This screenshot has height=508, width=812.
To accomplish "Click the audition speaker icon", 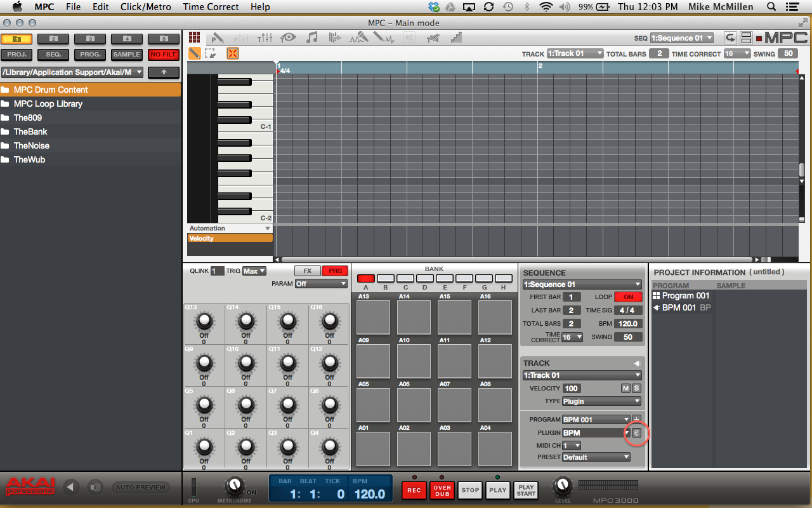I will [x=95, y=487].
